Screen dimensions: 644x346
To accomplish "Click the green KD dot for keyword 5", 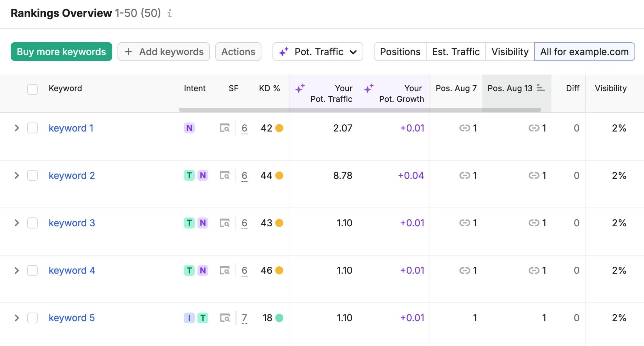I will (x=279, y=318).
